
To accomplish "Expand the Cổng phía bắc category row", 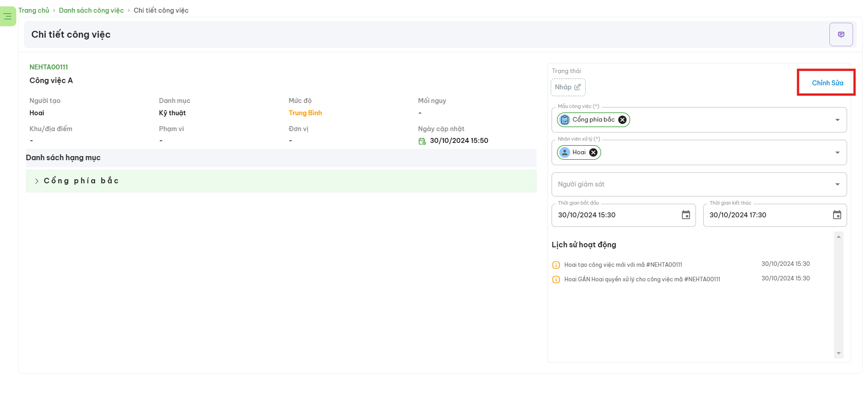I will click(281, 181).
